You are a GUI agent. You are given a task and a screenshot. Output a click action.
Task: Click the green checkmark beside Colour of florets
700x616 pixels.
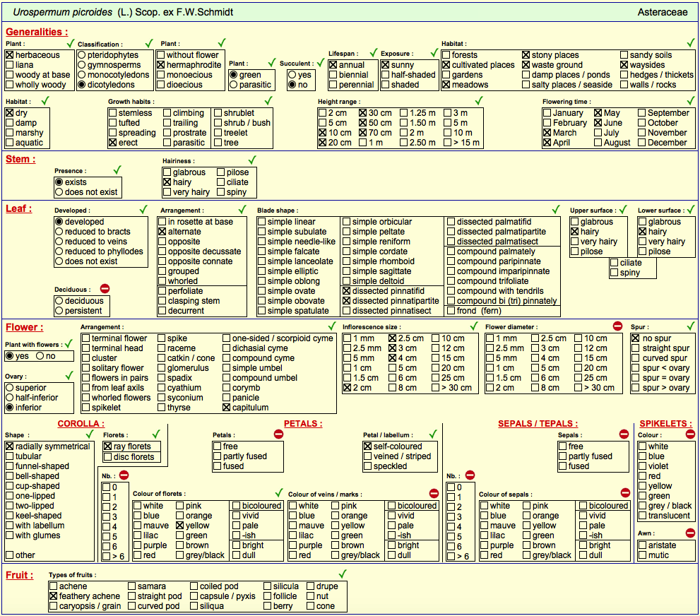pos(279,493)
